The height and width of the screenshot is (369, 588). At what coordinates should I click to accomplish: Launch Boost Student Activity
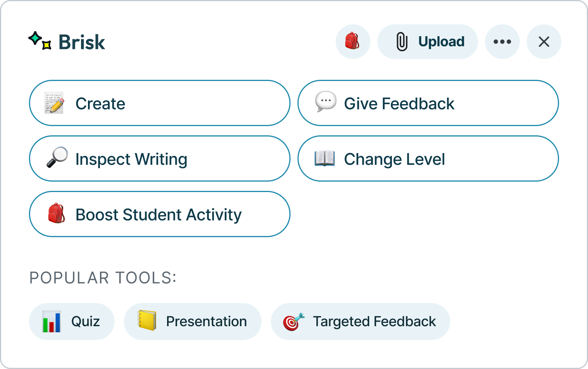point(160,214)
